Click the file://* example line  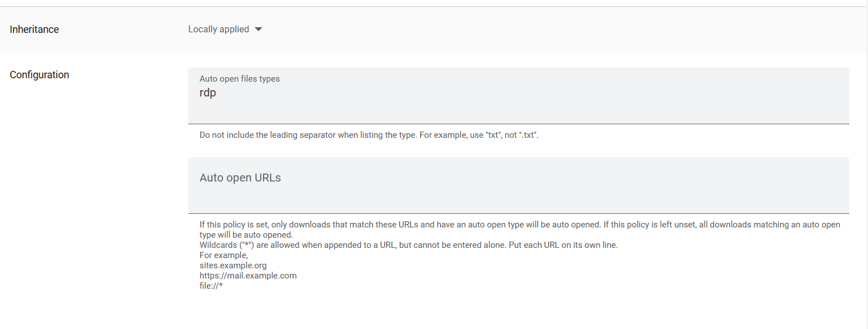coord(210,285)
